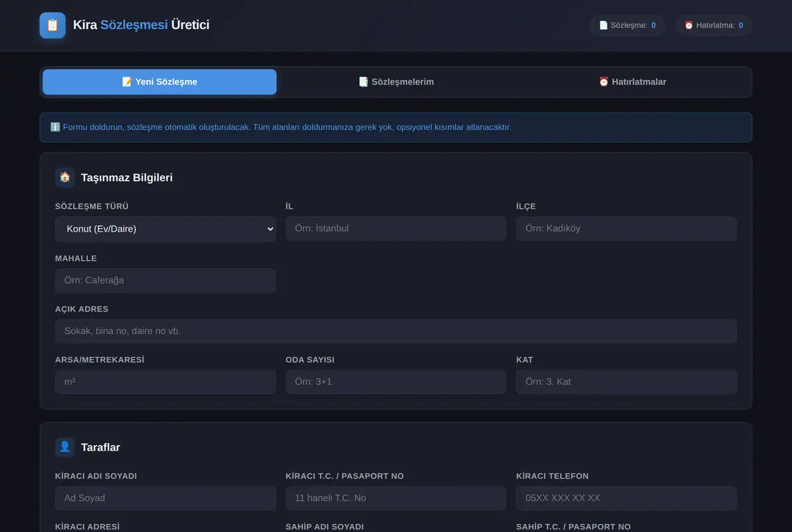Focus the Oda Sayısı field
The width and height of the screenshot is (792, 532).
(x=396, y=382)
